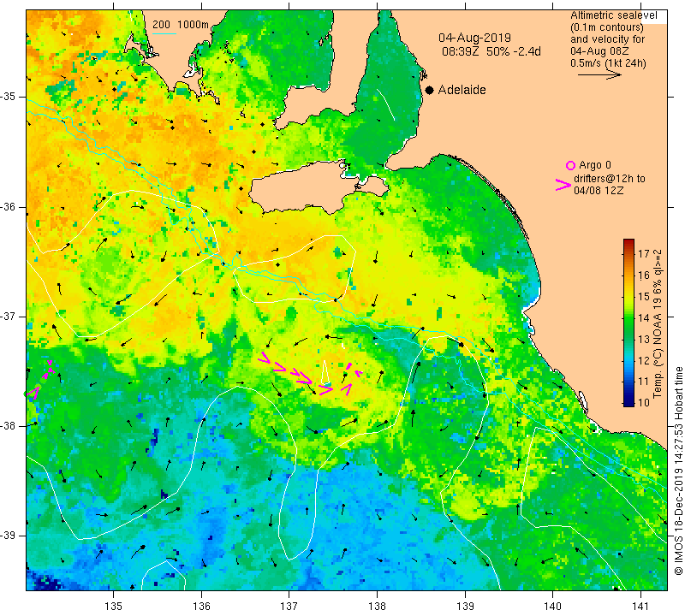Select the '0.5m/s (1kt 24h)' text
This screenshot has width=685, height=616.
coord(608,62)
